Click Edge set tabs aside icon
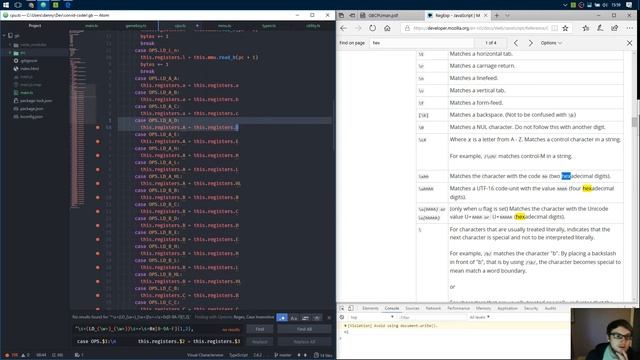This screenshot has width=640, height=360. (352, 16)
